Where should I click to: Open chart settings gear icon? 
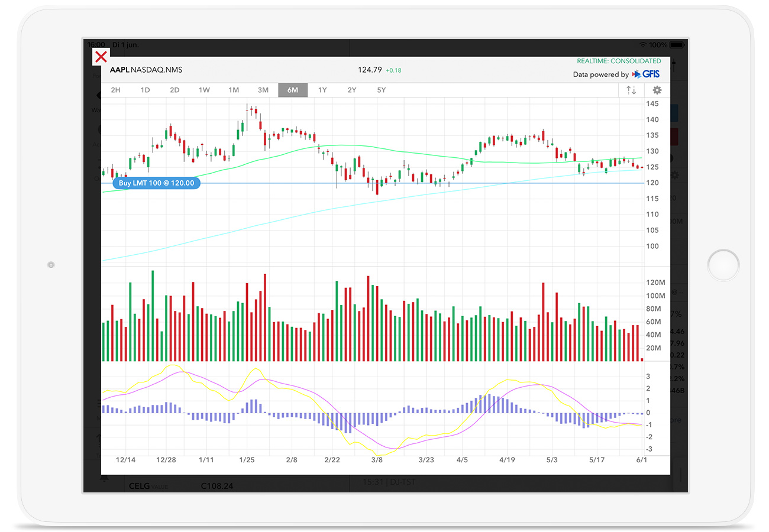coord(657,90)
